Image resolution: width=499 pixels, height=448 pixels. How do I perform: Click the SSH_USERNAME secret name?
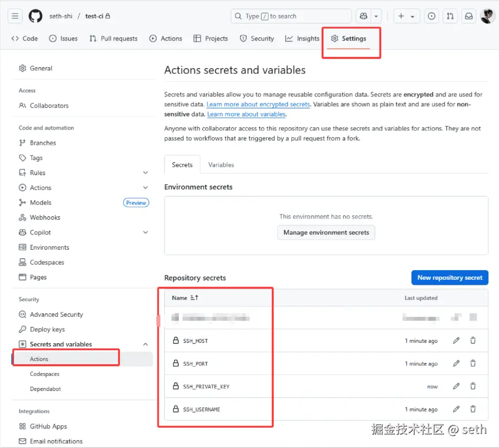click(x=201, y=409)
